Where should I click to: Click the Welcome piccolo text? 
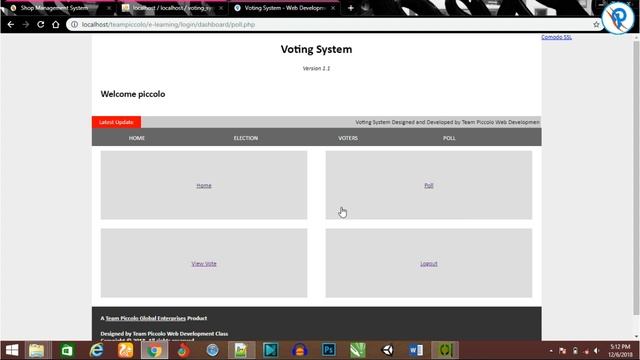133,94
